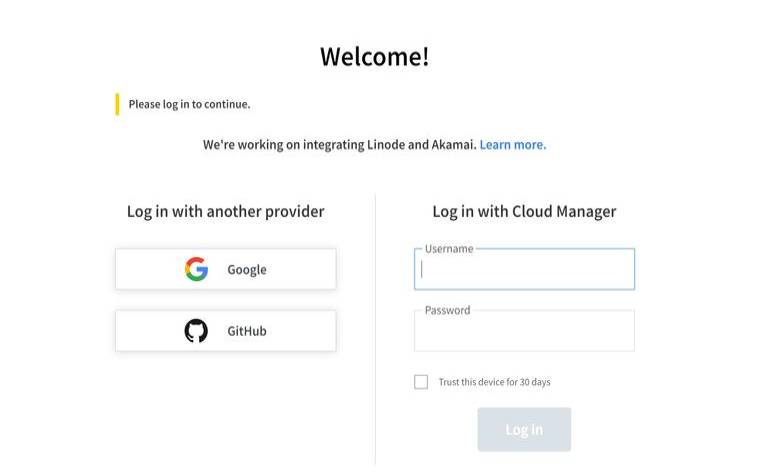Sign in using the GitHub provider button

[246, 331]
